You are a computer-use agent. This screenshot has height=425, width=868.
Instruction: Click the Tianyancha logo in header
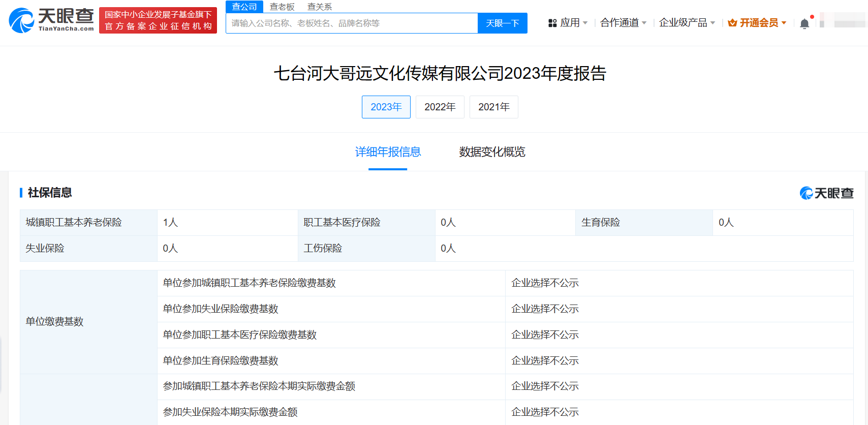[x=51, y=20]
